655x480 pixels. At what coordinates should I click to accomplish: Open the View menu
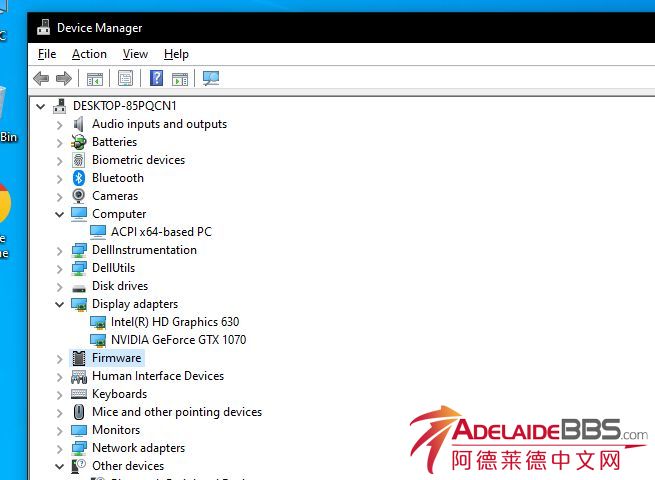click(135, 54)
